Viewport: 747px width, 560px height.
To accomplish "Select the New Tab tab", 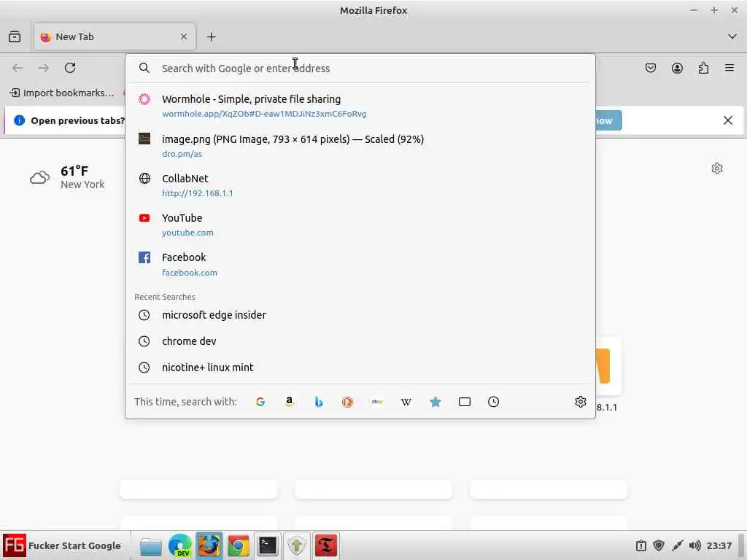I will 115,36.
